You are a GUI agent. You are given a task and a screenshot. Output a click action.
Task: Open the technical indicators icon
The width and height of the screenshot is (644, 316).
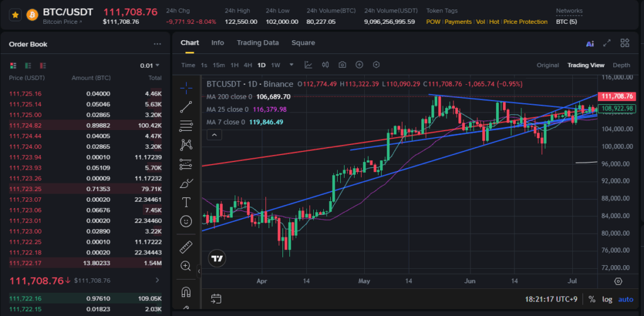coord(309,65)
